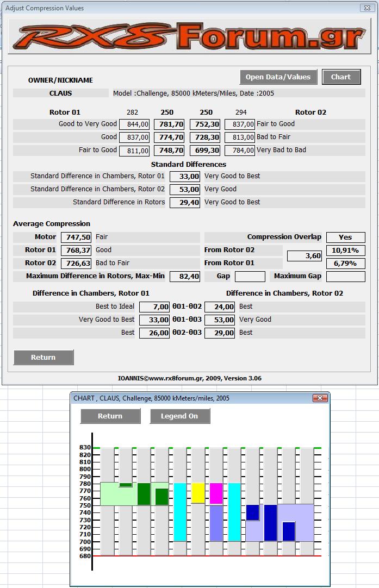The height and width of the screenshot is (588, 379).
Task: Select the 10,91% From Rotor 02 field
Action: 346,250
